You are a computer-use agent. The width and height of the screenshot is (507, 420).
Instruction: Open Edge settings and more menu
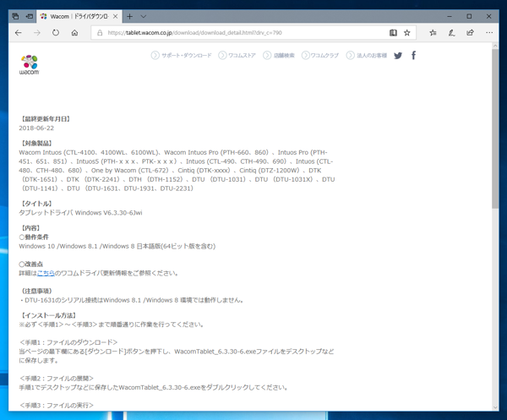point(489,33)
